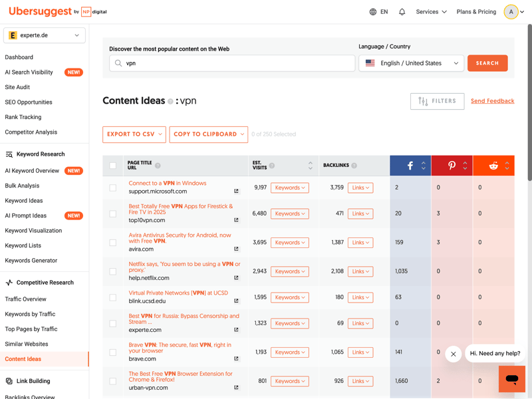Sort by Pinterest shares column icon
The width and height of the screenshot is (532, 399).
click(465, 166)
